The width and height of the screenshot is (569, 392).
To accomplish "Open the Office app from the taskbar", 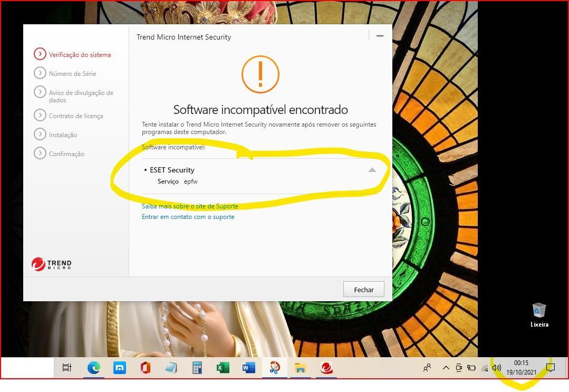I will pos(145,368).
